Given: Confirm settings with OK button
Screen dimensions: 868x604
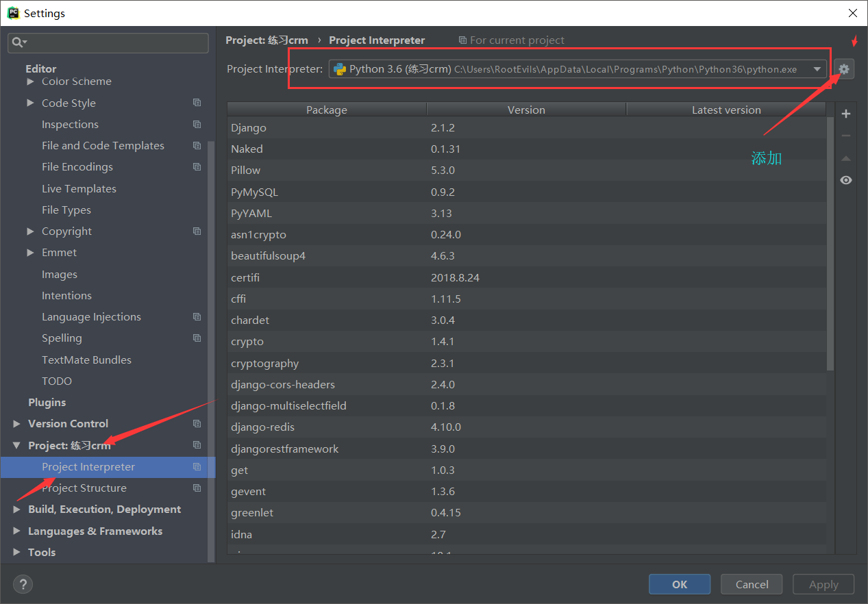Looking at the screenshot, I should click(680, 584).
